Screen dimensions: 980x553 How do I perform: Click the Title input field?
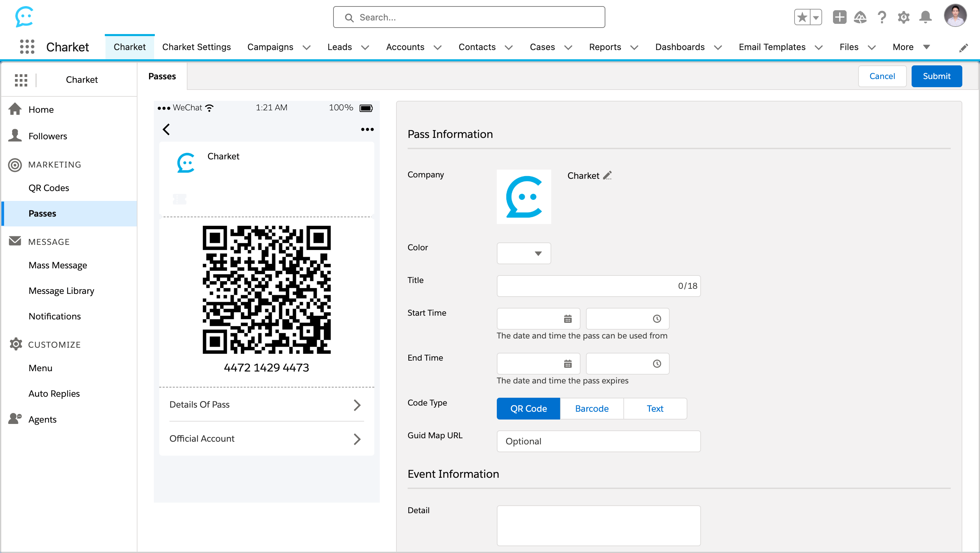pos(599,286)
